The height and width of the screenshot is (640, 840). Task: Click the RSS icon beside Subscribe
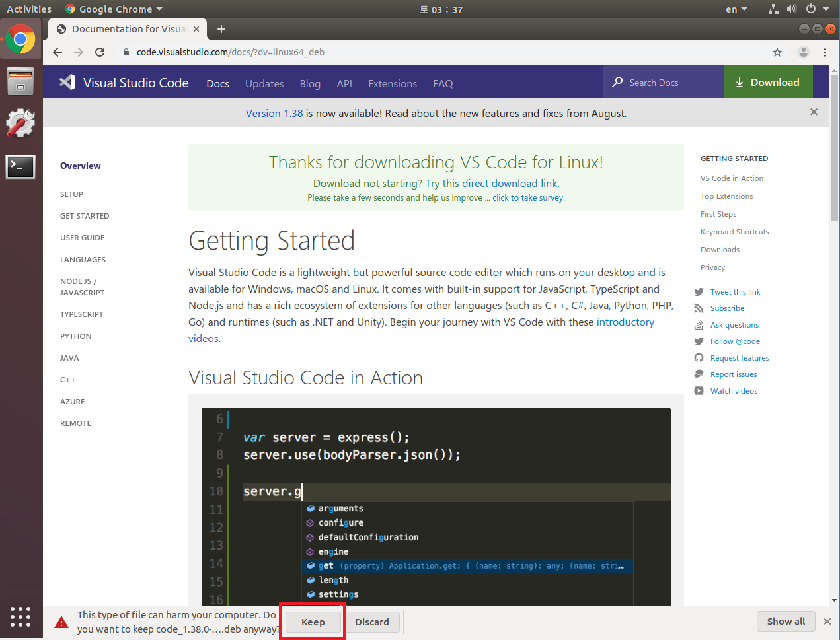click(699, 308)
